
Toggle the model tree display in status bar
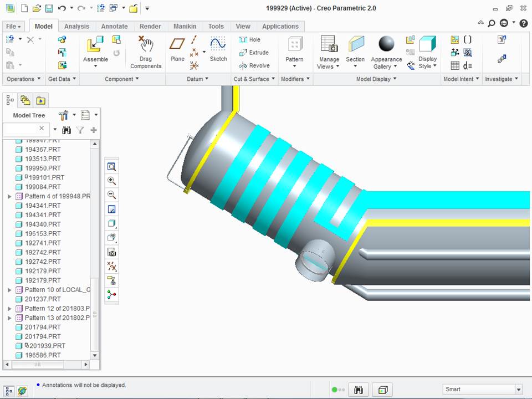9,391
